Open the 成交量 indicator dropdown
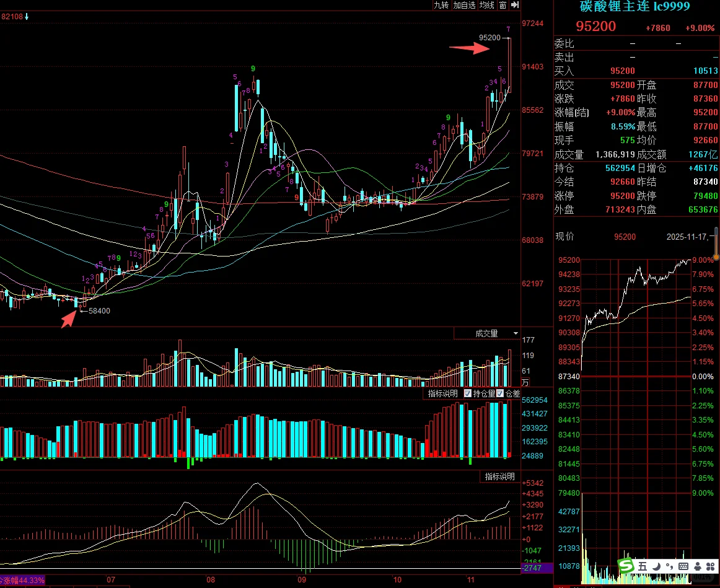This screenshot has width=720, height=588. pyautogui.click(x=487, y=333)
